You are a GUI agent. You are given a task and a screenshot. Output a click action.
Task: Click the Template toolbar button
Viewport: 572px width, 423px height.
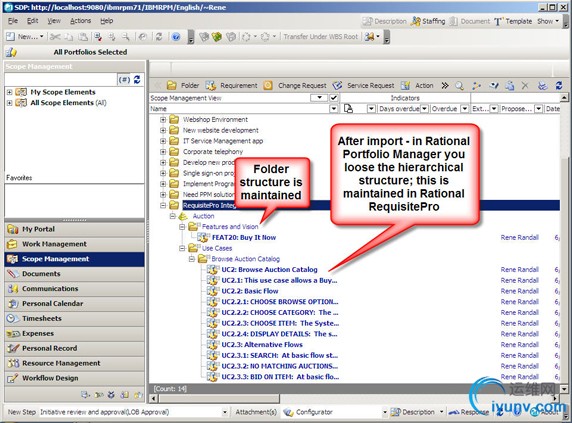pos(513,21)
